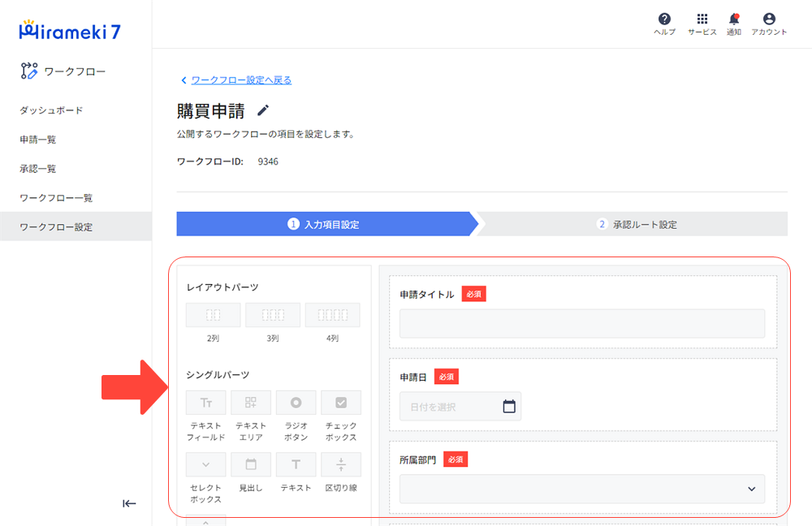This screenshot has height=526, width=812.
Task: Open the ヘルプ help icon
Action: [665, 18]
